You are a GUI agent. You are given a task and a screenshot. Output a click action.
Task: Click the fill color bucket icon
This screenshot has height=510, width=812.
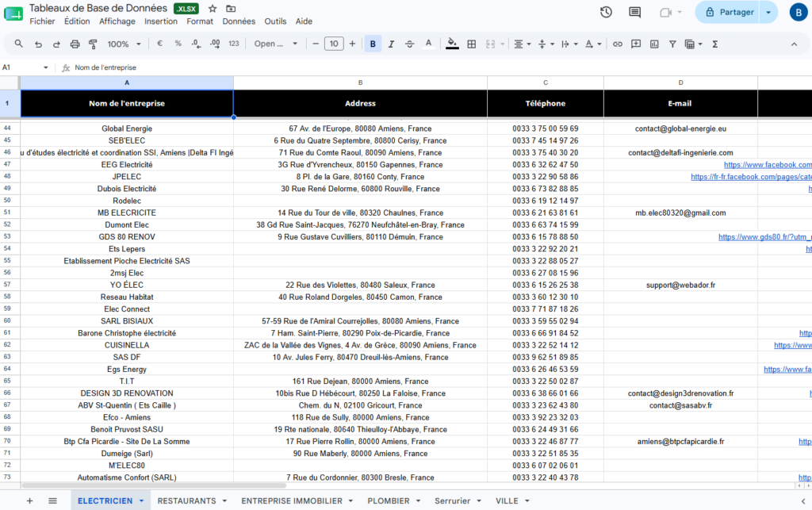click(452, 44)
